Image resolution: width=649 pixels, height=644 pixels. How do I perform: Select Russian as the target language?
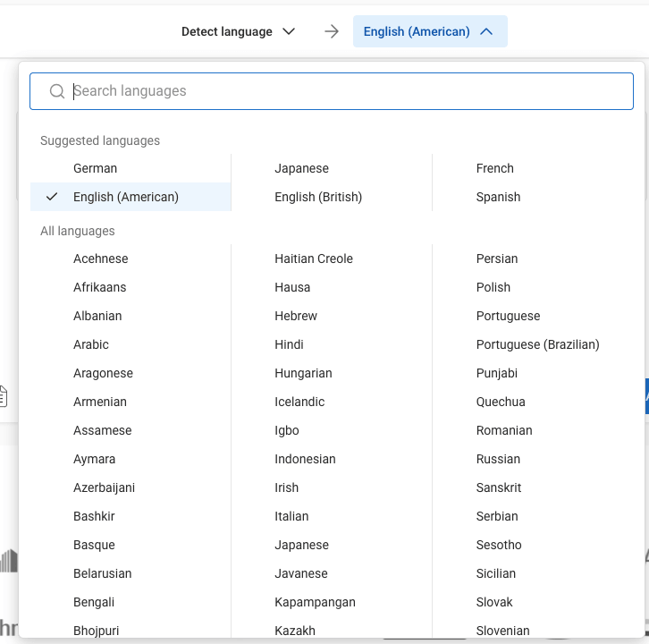point(498,459)
